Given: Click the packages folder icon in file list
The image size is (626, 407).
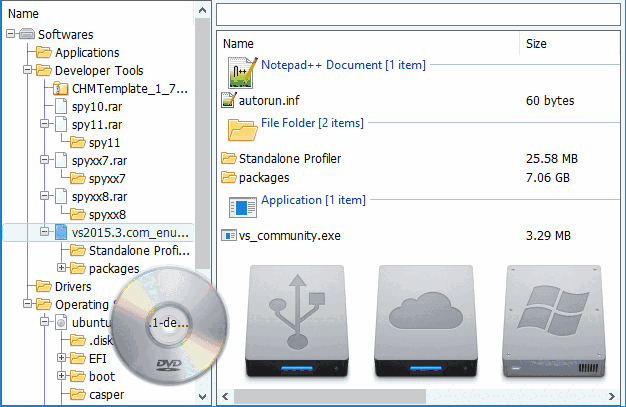Looking at the screenshot, I should tap(228, 177).
